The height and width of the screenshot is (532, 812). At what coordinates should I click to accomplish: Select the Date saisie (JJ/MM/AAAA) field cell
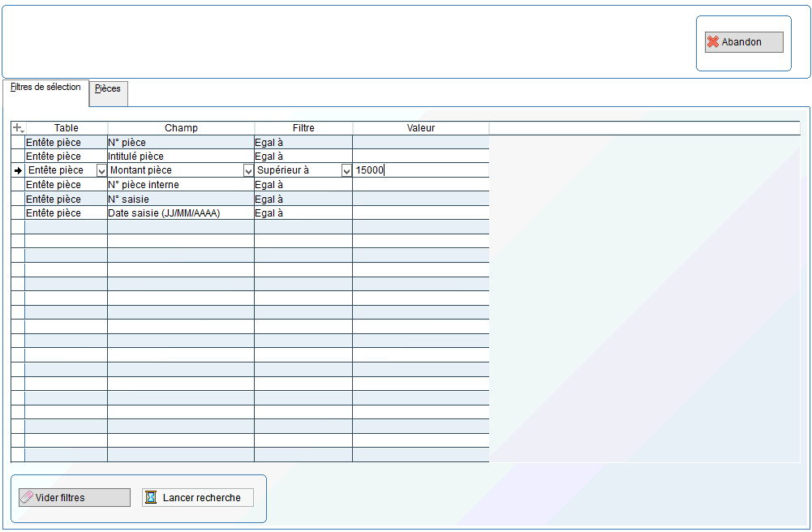[180, 213]
